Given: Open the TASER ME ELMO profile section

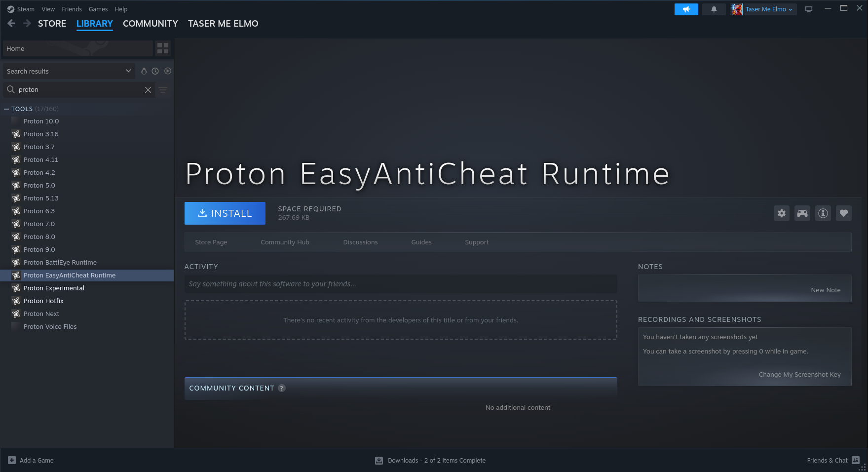Looking at the screenshot, I should click(x=223, y=24).
